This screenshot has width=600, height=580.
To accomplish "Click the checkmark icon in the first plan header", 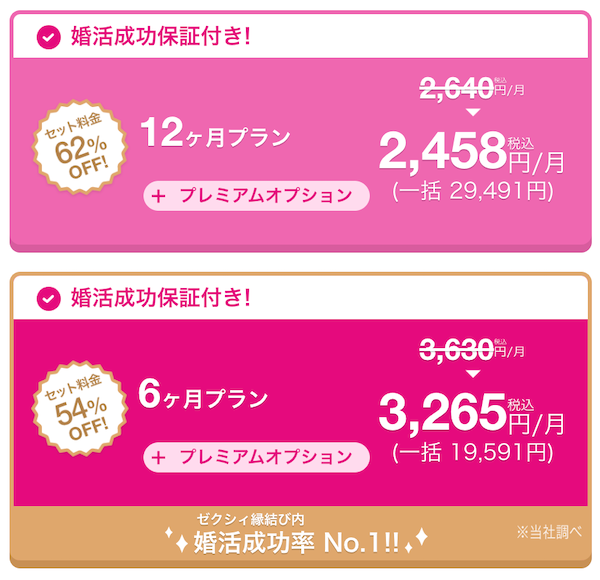I will point(47,37).
